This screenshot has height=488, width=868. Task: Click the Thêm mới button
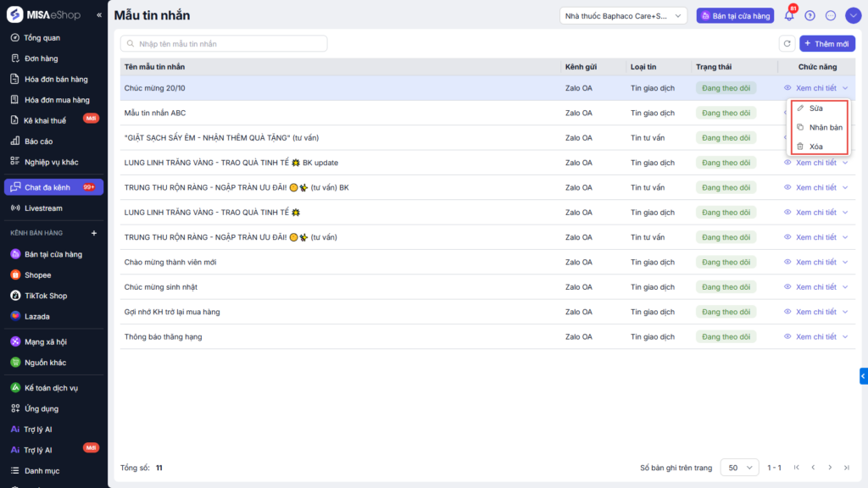click(826, 43)
